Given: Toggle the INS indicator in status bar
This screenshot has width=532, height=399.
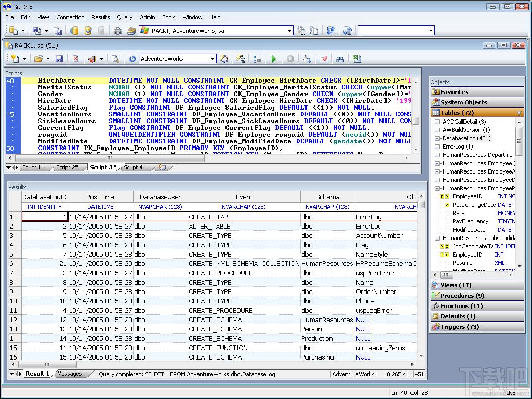Looking at the screenshot, I should pyautogui.click(x=511, y=393).
